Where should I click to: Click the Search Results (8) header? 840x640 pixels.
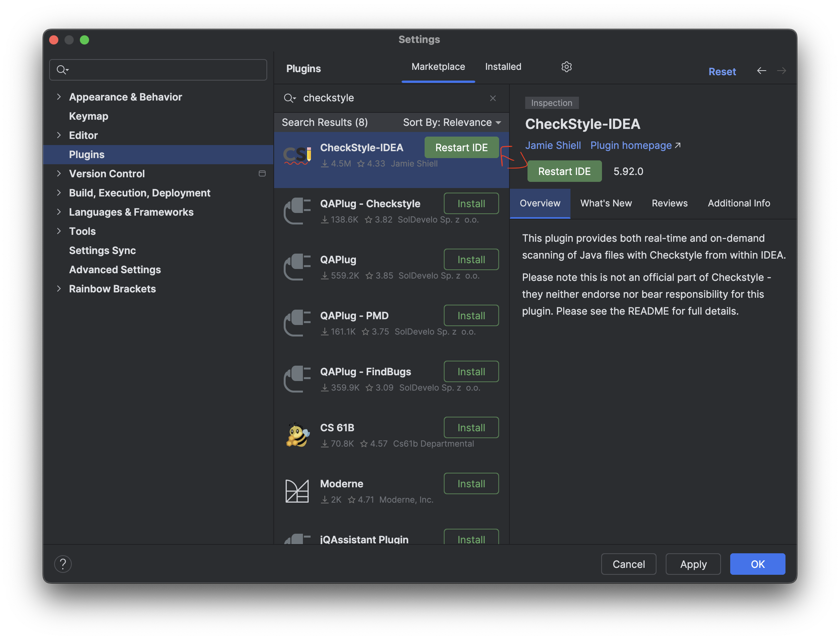pos(325,122)
